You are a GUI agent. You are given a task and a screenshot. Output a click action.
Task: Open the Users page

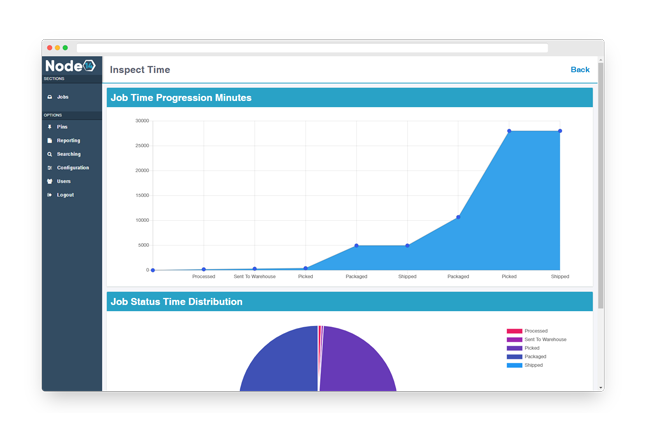click(64, 181)
